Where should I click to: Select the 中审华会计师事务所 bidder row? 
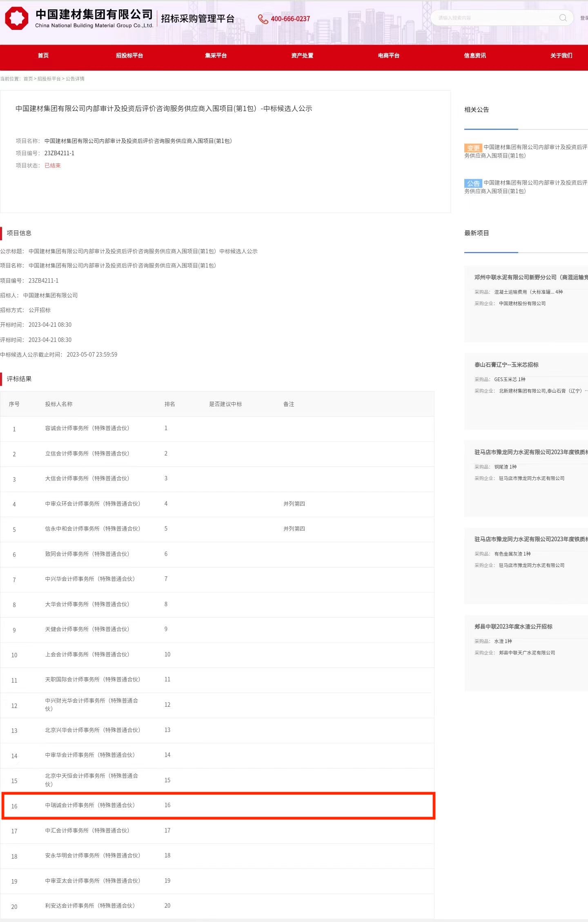[x=217, y=756]
